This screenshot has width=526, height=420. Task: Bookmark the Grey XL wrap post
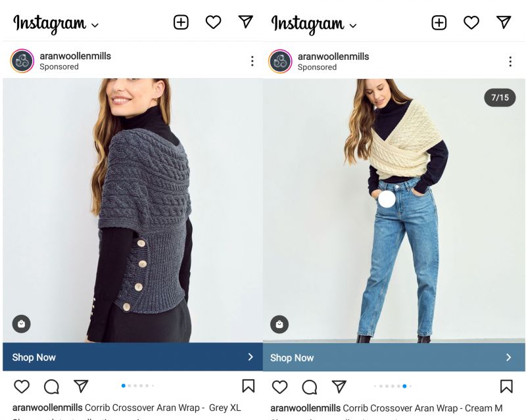coord(249,386)
